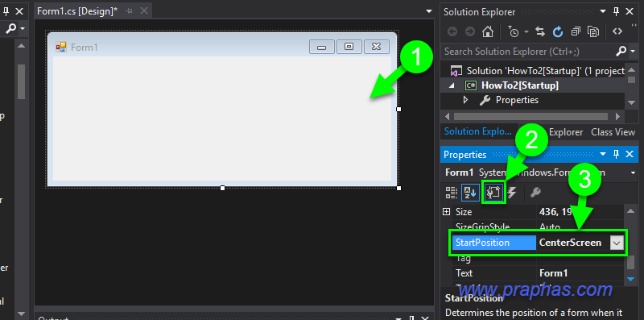Open the Events lightning bolt view

pos(512,193)
